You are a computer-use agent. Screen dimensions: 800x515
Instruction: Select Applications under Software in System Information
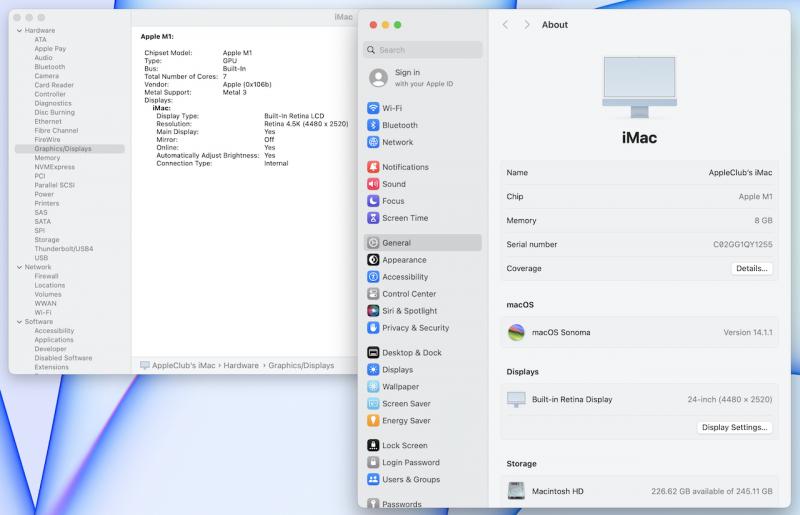click(x=54, y=340)
